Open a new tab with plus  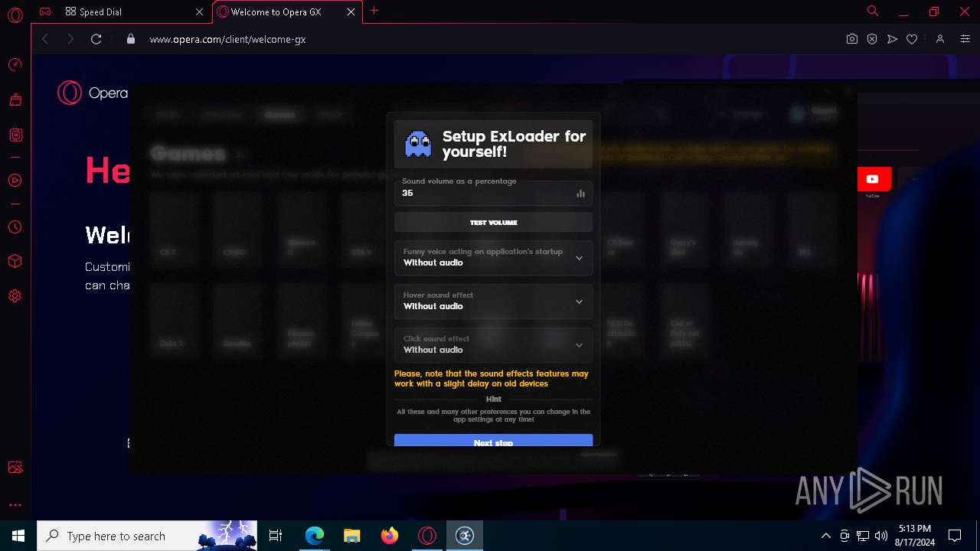tap(374, 11)
